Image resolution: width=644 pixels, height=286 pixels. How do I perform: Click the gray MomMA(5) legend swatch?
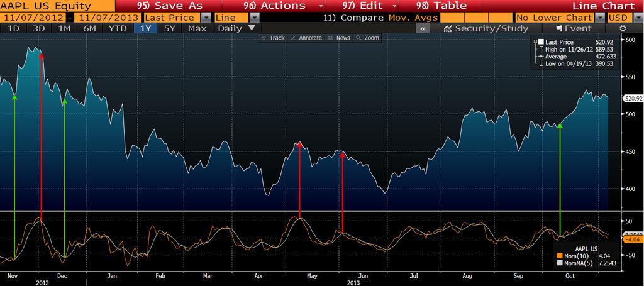(x=559, y=263)
